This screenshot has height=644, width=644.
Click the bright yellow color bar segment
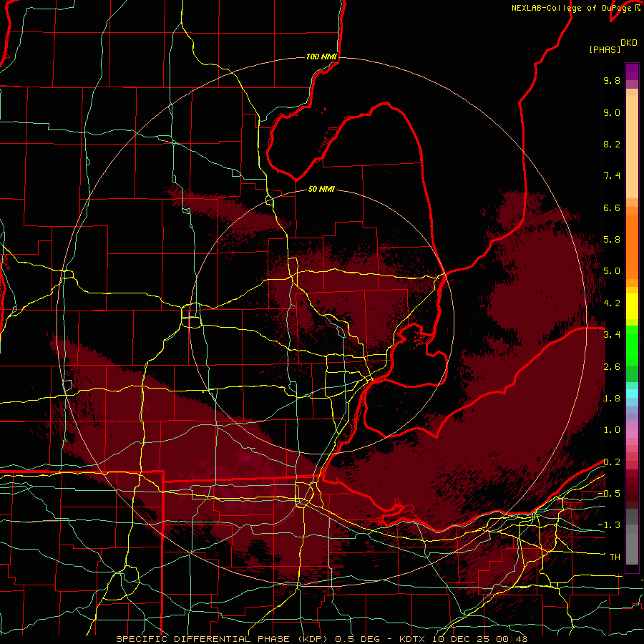(x=632, y=306)
